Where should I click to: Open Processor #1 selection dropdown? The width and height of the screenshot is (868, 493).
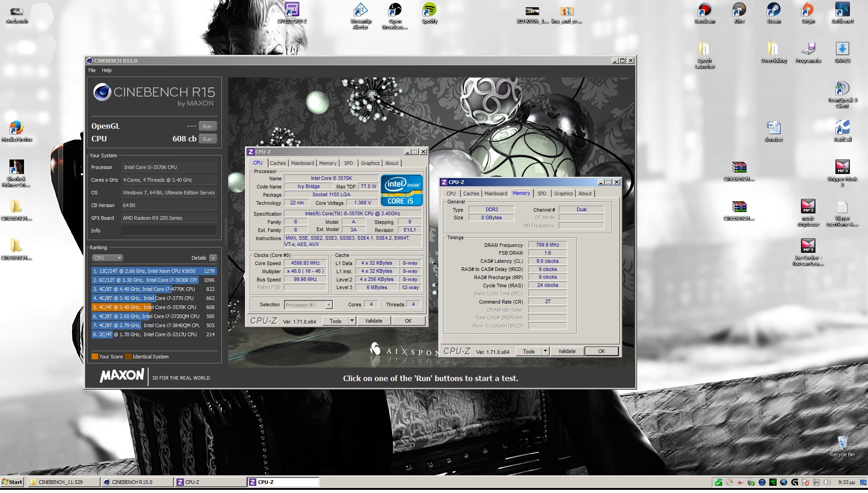tap(308, 305)
